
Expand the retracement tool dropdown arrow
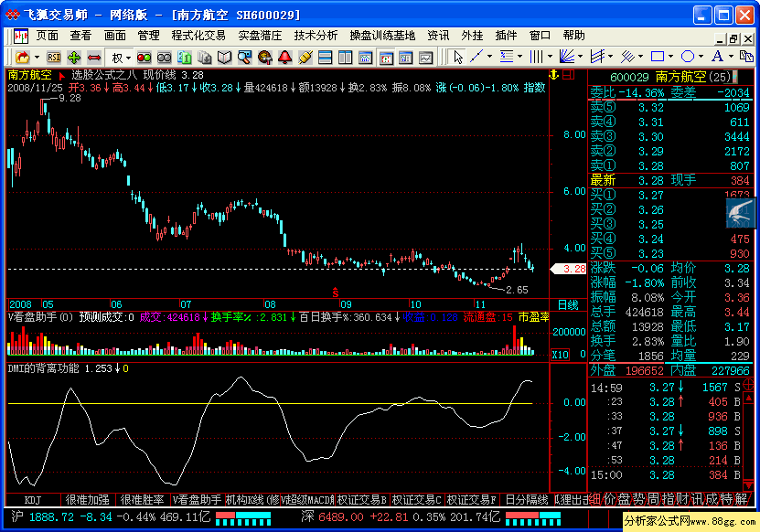[x=520, y=57]
